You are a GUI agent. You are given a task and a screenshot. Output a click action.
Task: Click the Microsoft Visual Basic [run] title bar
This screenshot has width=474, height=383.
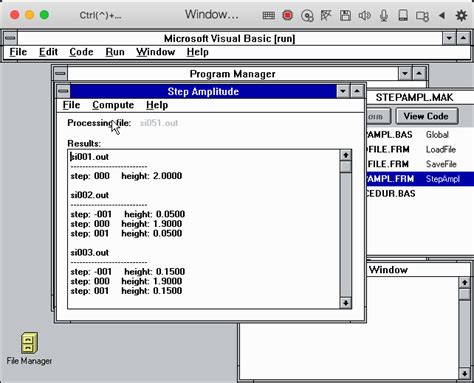(230, 39)
